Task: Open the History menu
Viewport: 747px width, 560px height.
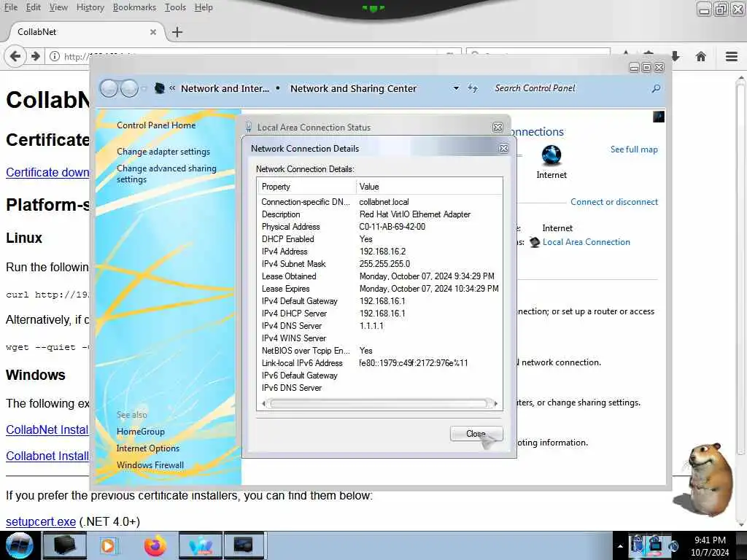Action: pos(90,7)
